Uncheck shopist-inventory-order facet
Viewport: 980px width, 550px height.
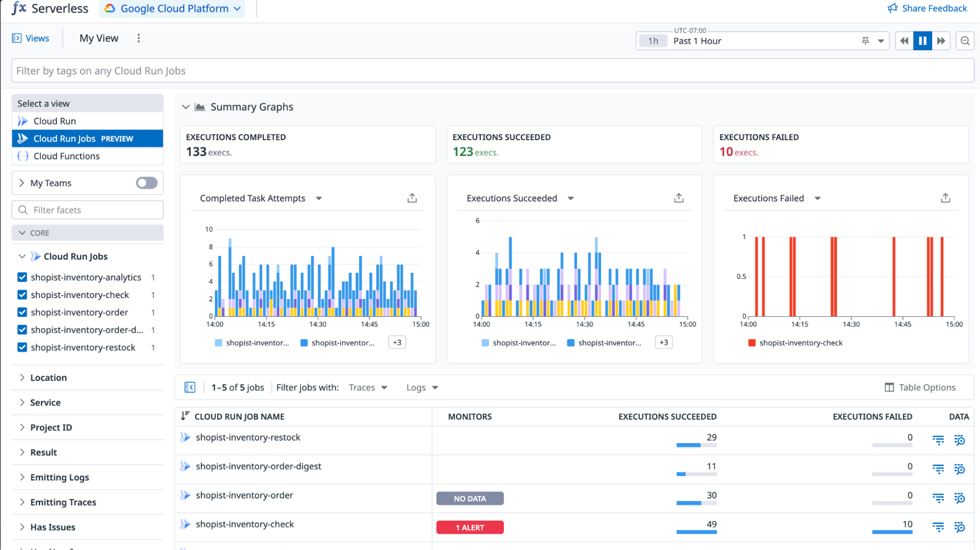click(x=22, y=312)
